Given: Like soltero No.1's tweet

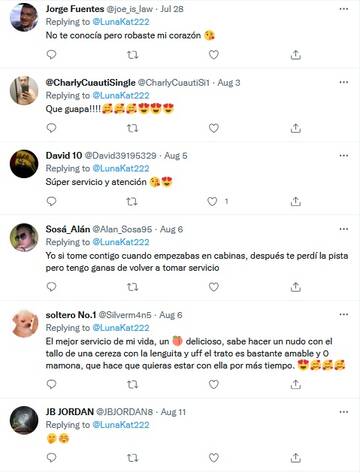Looking at the screenshot, I should pos(214,384).
